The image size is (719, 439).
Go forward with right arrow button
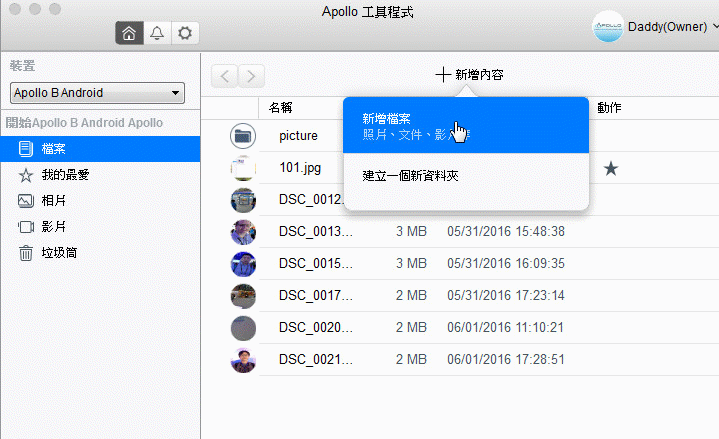point(252,76)
